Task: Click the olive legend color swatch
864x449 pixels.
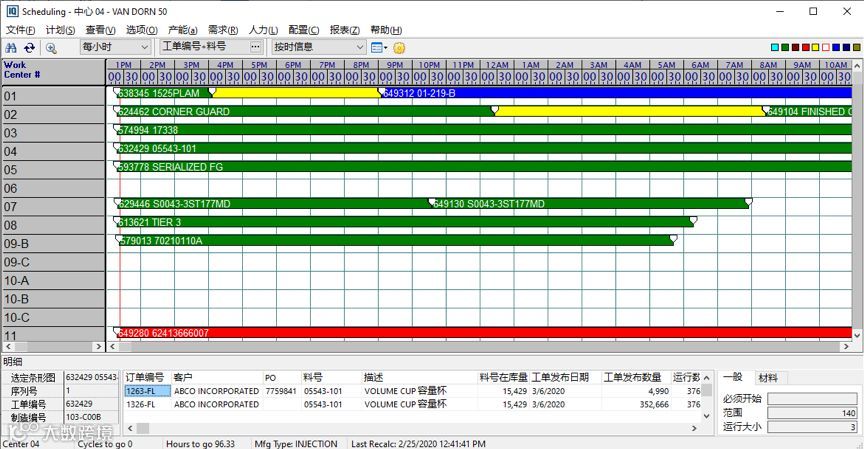Action: click(856, 48)
